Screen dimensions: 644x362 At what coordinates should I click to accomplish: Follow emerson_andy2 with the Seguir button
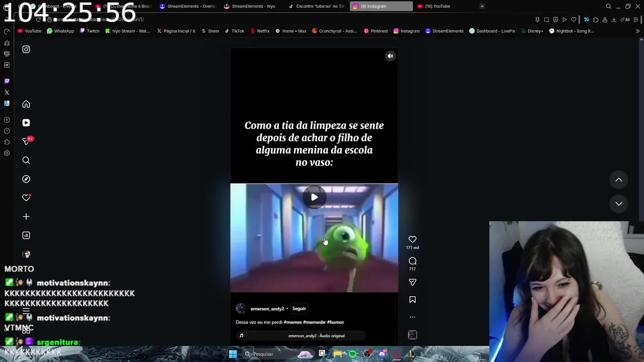coord(299,309)
